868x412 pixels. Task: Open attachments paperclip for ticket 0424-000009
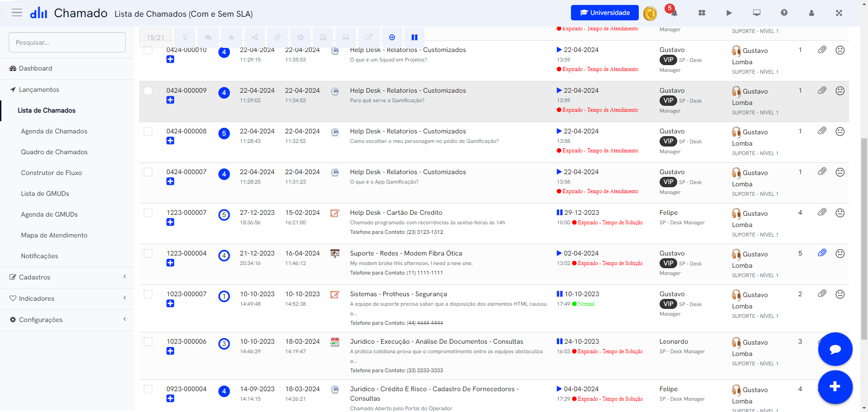822,90
